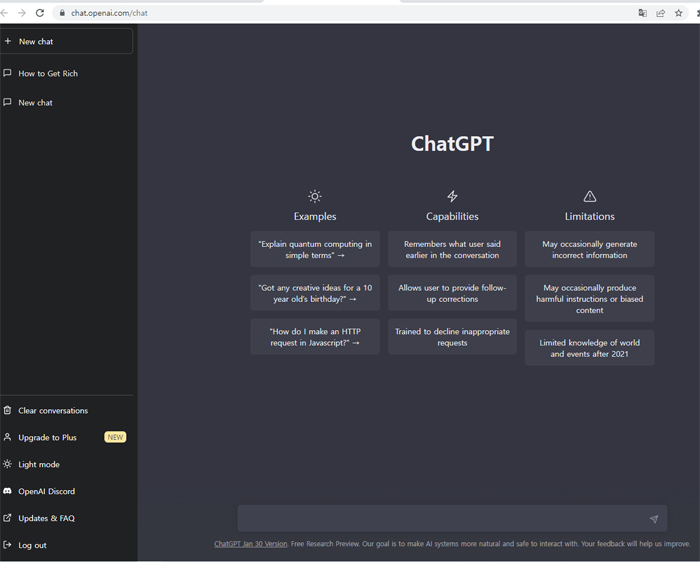Click the ChatGPT heading
Image resolution: width=700 pixels, height=562 pixels.
tap(452, 144)
